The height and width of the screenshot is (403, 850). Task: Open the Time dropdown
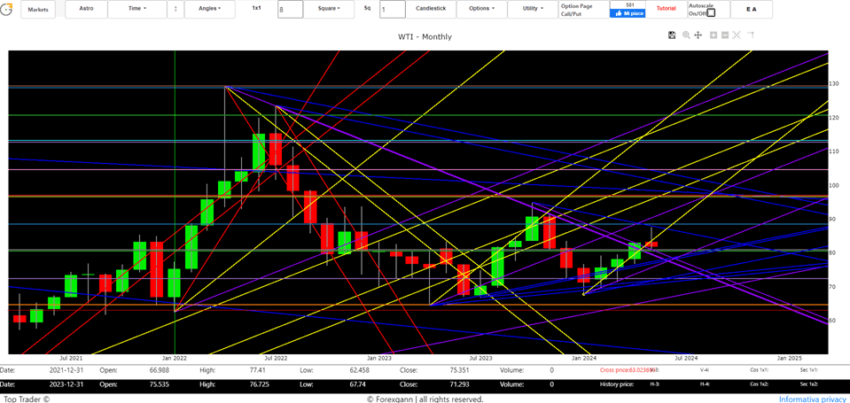(137, 9)
